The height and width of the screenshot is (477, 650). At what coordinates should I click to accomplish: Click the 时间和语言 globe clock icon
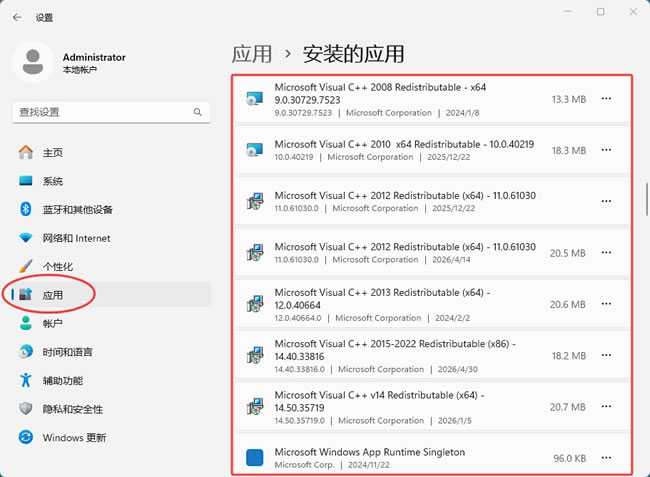tap(26, 351)
